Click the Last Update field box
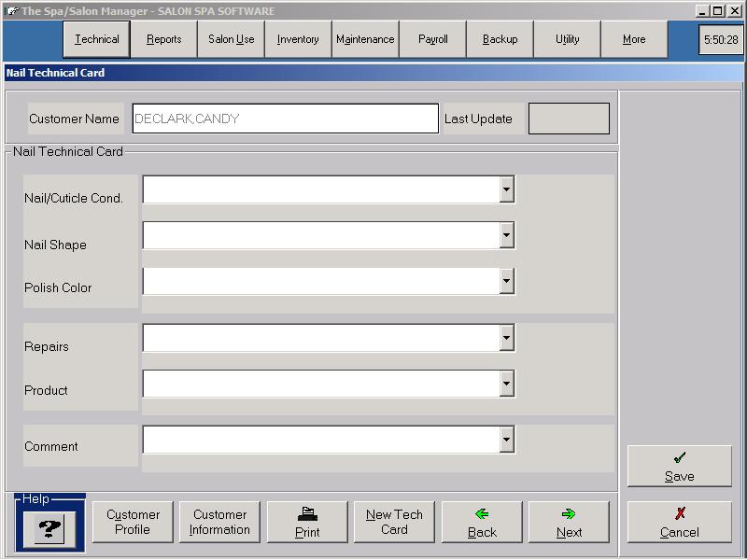Viewport: 747px width, 560px height. (569, 119)
